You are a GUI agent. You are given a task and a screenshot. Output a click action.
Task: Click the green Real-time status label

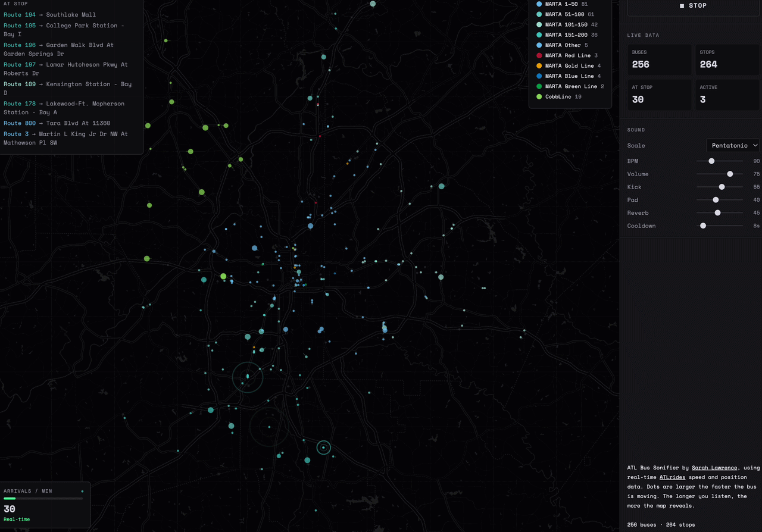tap(17, 520)
